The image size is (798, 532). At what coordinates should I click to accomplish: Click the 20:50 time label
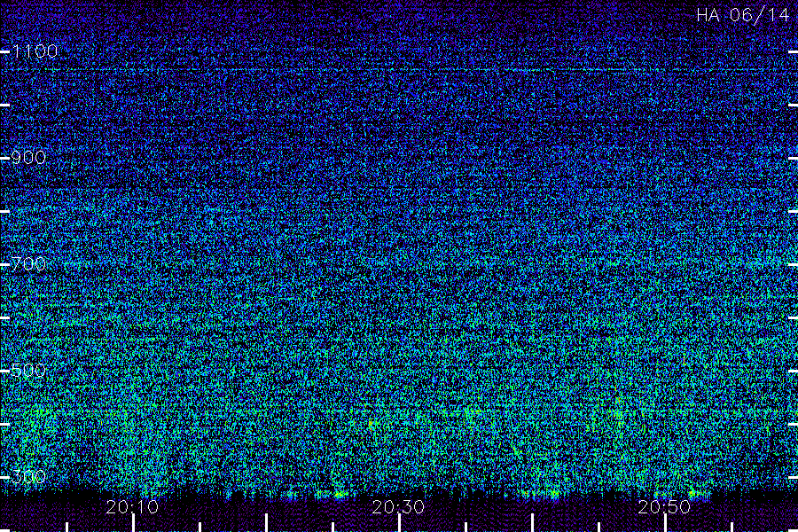(664, 506)
